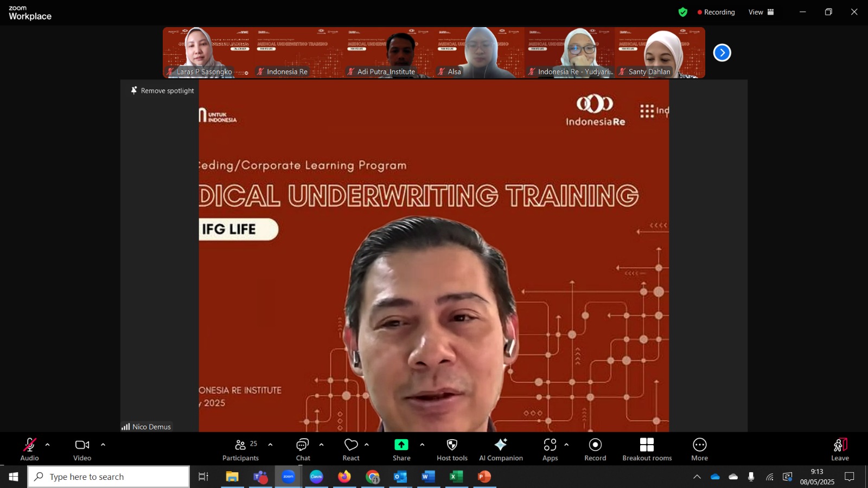Open the Chat panel
Image resolution: width=868 pixels, height=488 pixels.
click(x=303, y=450)
